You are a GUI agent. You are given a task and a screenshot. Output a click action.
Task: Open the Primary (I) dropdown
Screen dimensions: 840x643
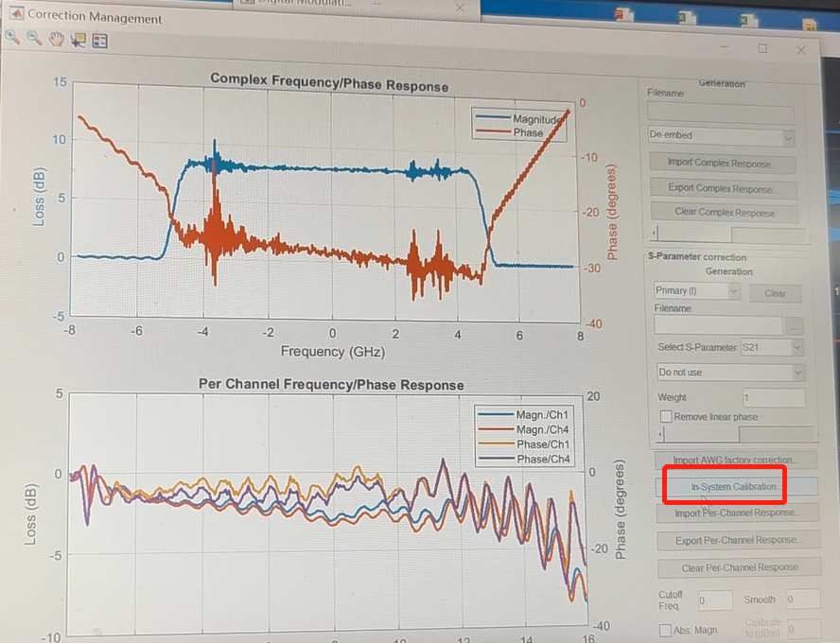click(x=697, y=291)
